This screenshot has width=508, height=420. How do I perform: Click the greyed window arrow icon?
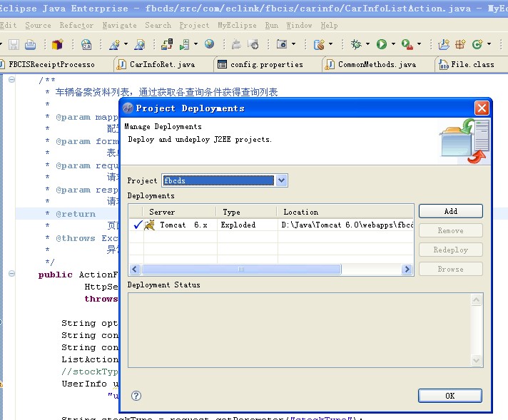pyautogui.click(x=253, y=44)
